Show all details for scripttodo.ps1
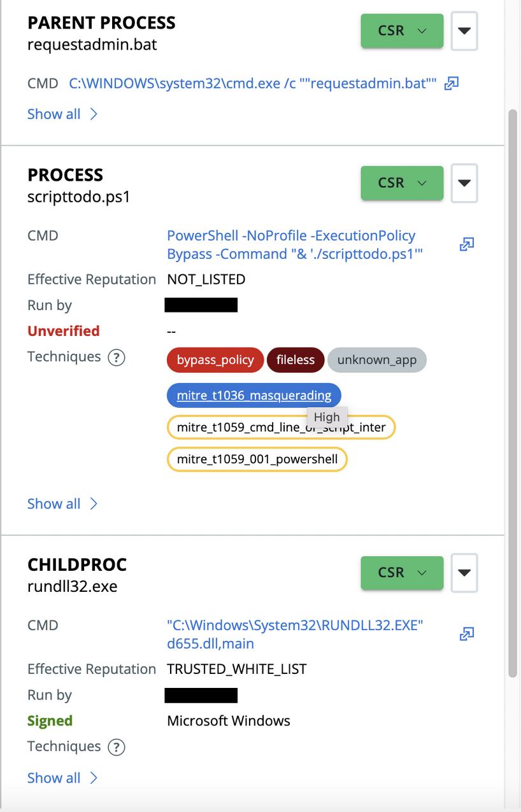The height and width of the screenshot is (812, 521). [x=62, y=504]
